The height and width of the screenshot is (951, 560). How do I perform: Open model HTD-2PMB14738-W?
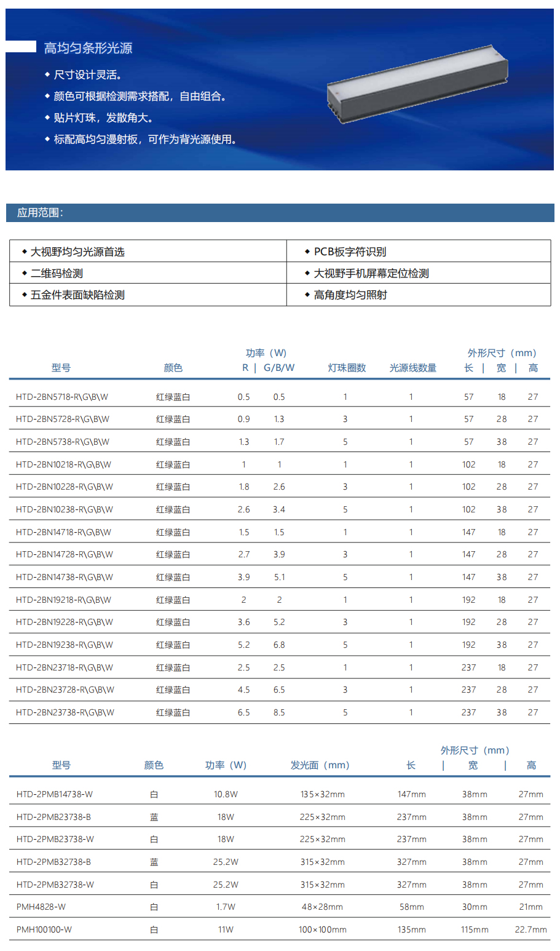55,794
